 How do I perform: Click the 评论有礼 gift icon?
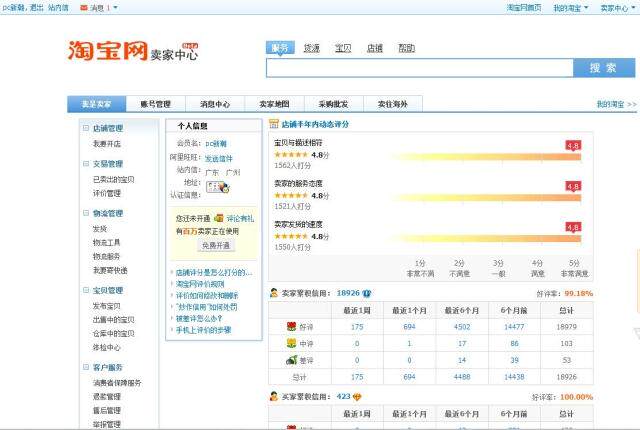click(x=219, y=218)
